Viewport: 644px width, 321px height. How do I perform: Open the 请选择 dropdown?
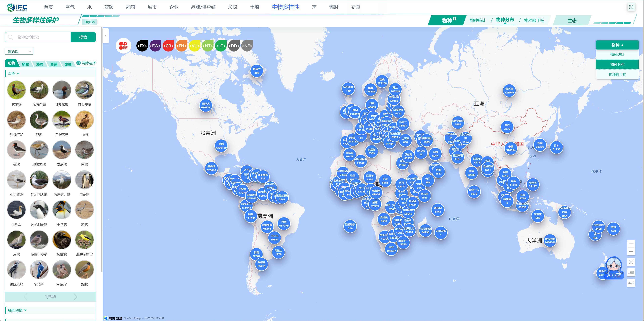19,52
